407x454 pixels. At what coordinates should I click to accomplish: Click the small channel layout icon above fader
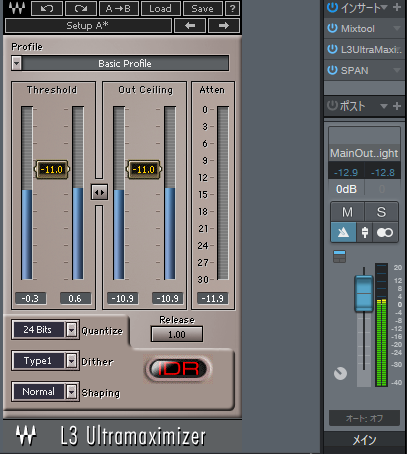point(339,256)
